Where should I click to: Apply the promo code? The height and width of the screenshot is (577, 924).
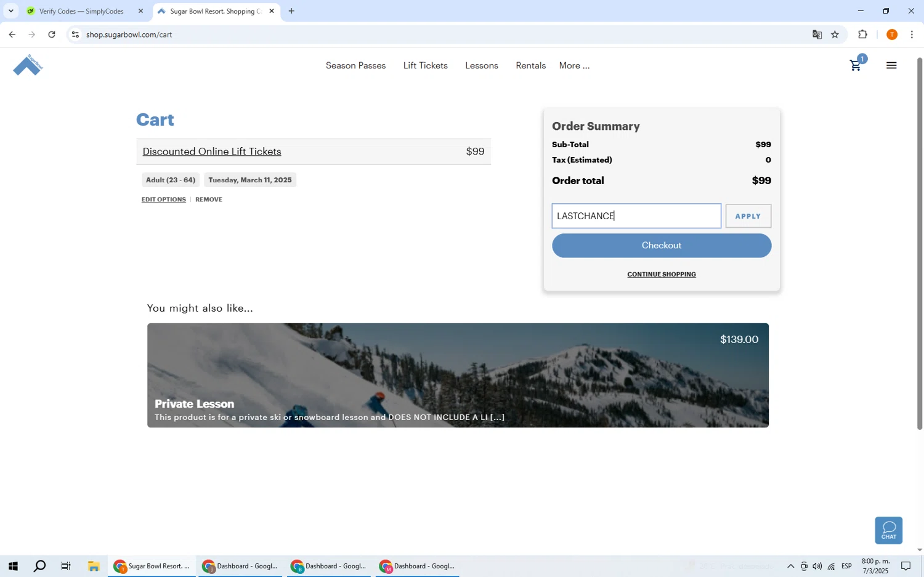click(748, 216)
